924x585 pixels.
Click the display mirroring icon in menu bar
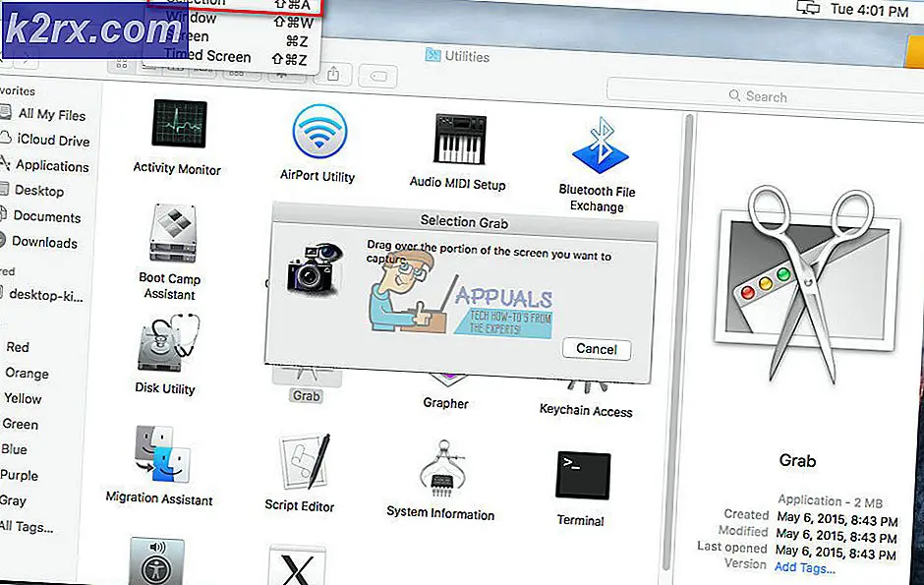click(807, 7)
